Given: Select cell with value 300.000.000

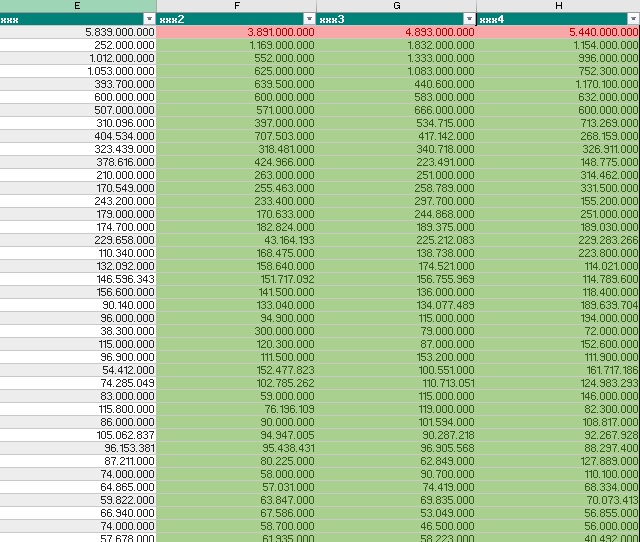Looking at the screenshot, I should point(236,331).
